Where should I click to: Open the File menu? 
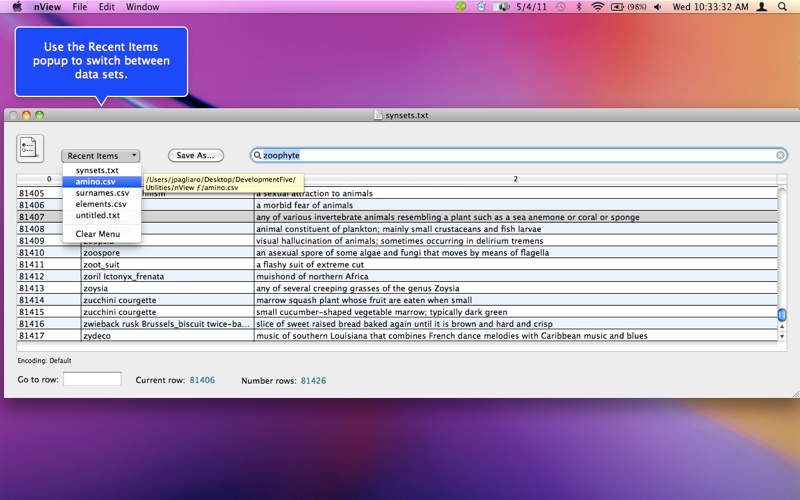(80, 7)
